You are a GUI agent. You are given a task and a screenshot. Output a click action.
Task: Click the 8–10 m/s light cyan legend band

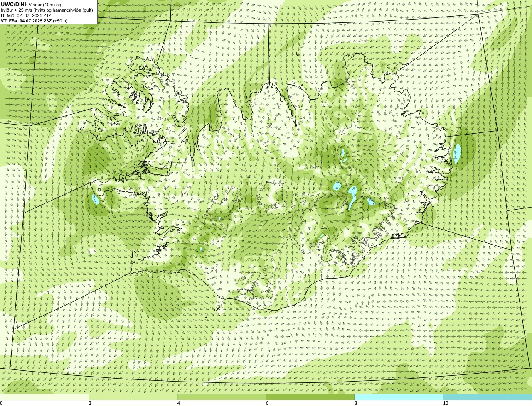(x=399, y=397)
